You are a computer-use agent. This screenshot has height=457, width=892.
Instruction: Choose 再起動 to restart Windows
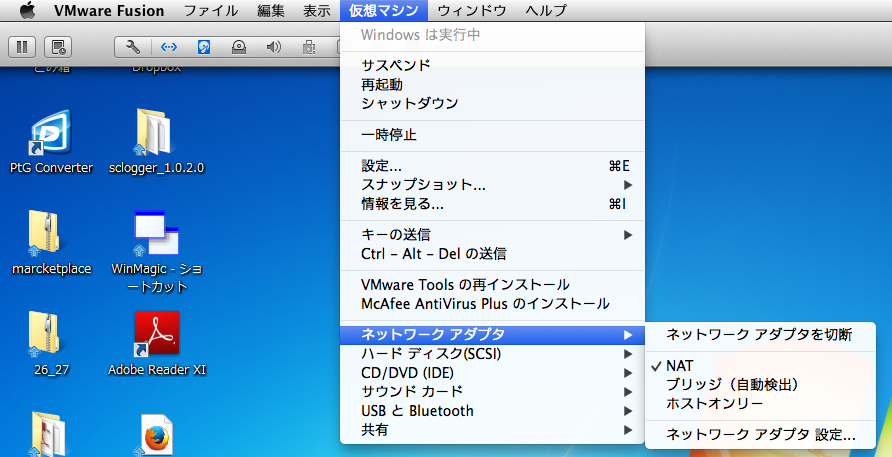[x=492, y=85]
